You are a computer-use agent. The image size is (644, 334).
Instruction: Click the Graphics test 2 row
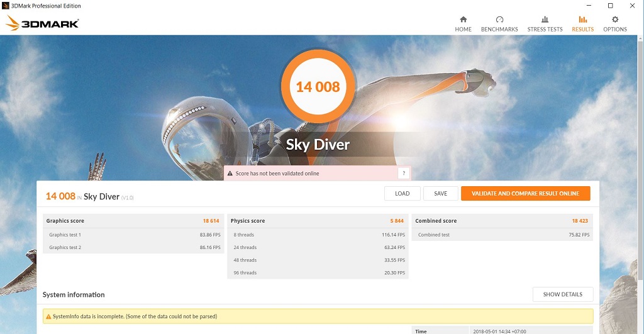click(x=133, y=247)
